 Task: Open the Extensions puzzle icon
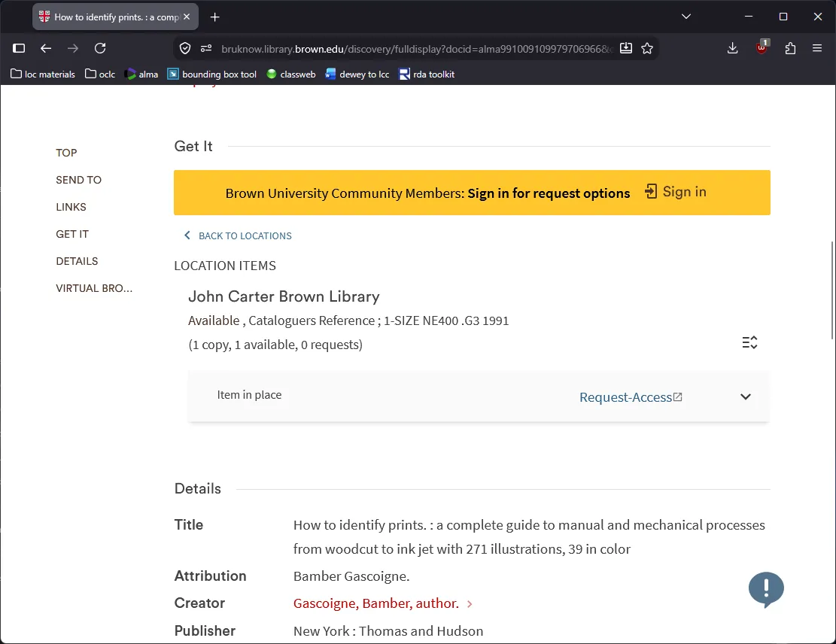click(790, 48)
